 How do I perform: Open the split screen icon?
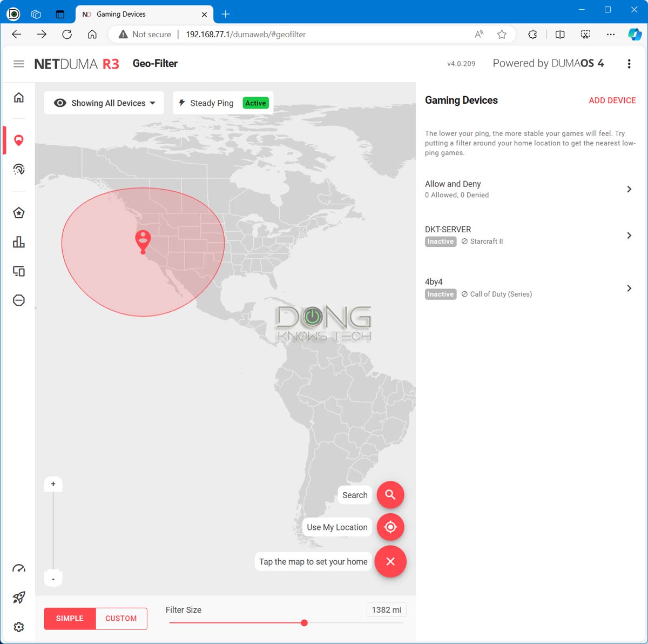click(x=560, y=34)
